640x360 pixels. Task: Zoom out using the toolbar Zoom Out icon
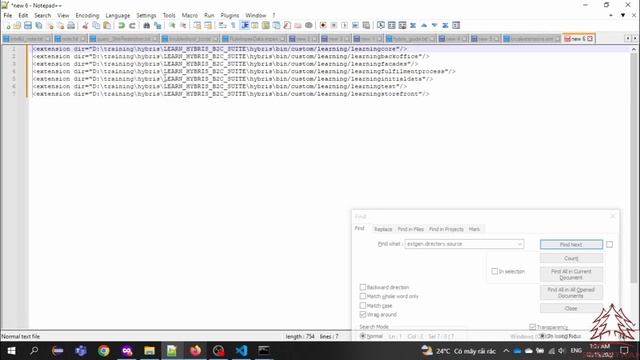click(x=183, y=26)
